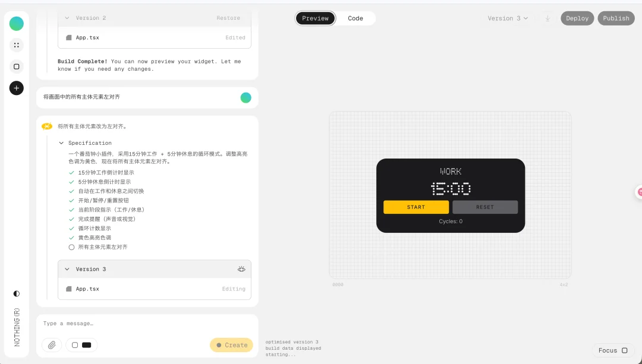This screenshot has height=364, width=642.
Task: Switch the message theme pill to light swatch
Action: (x=74, y=345)
